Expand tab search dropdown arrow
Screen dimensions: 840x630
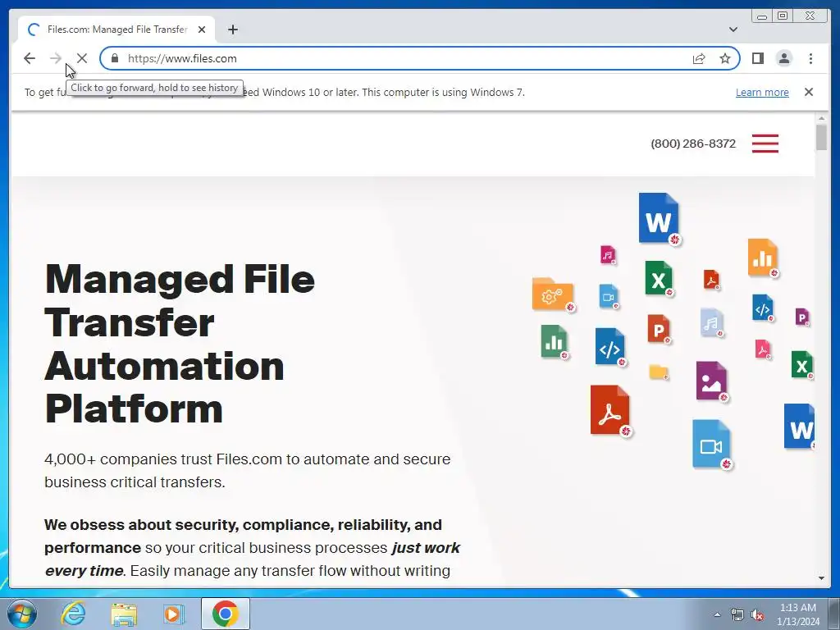(x=733, y=30)
